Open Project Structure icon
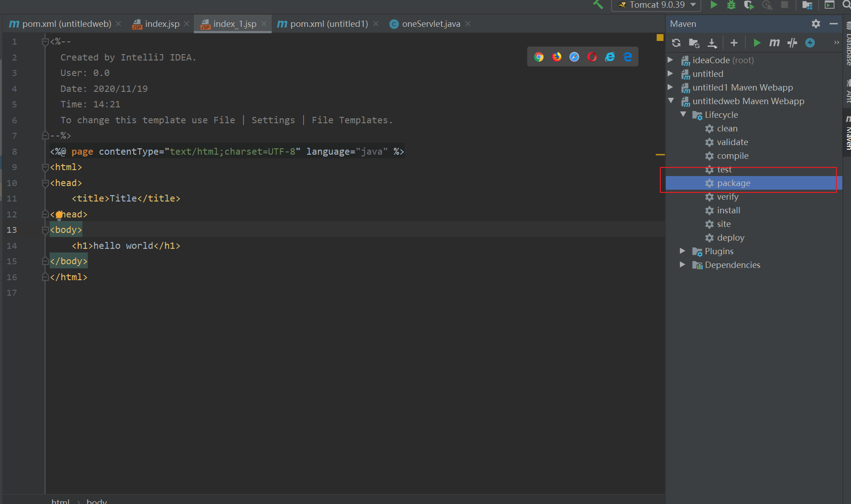Viewport: 851px width, 504px height. [x=807, y=5]
